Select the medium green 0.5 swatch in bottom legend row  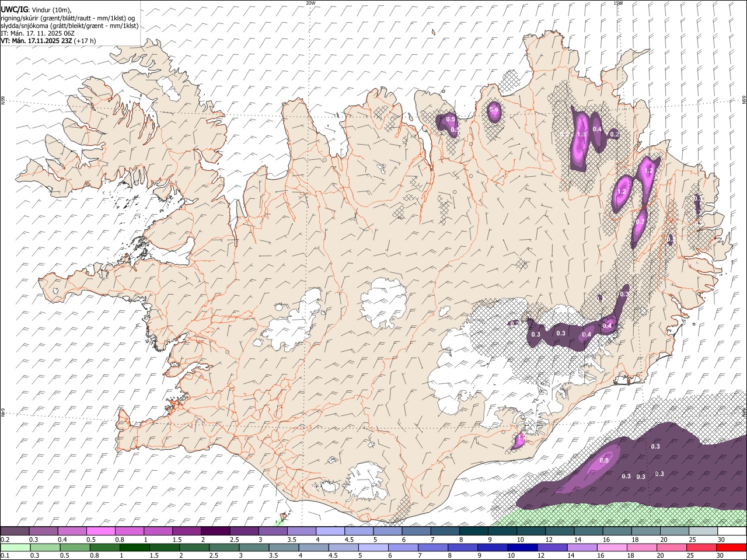(75, 548)
